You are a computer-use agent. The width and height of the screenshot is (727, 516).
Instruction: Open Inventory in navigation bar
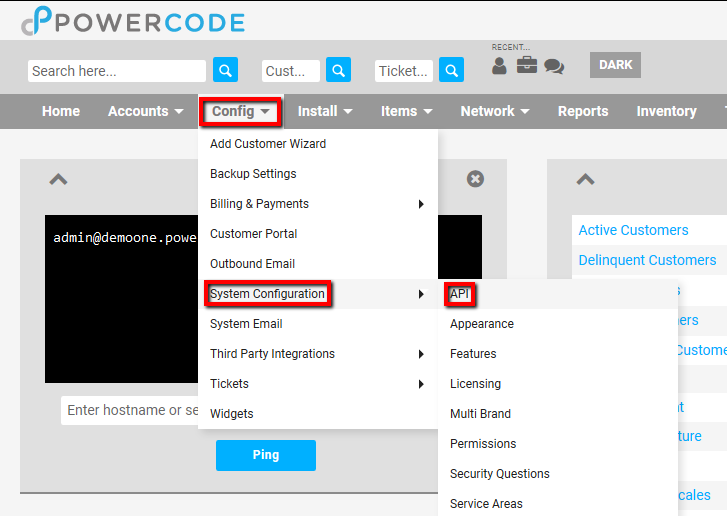click(x=666, y=111)
